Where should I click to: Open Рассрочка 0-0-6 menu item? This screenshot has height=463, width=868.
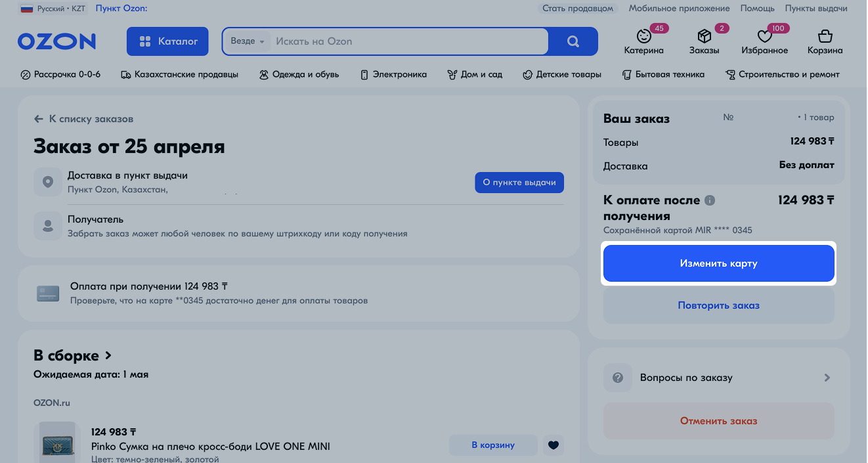(x=60, y=74)
